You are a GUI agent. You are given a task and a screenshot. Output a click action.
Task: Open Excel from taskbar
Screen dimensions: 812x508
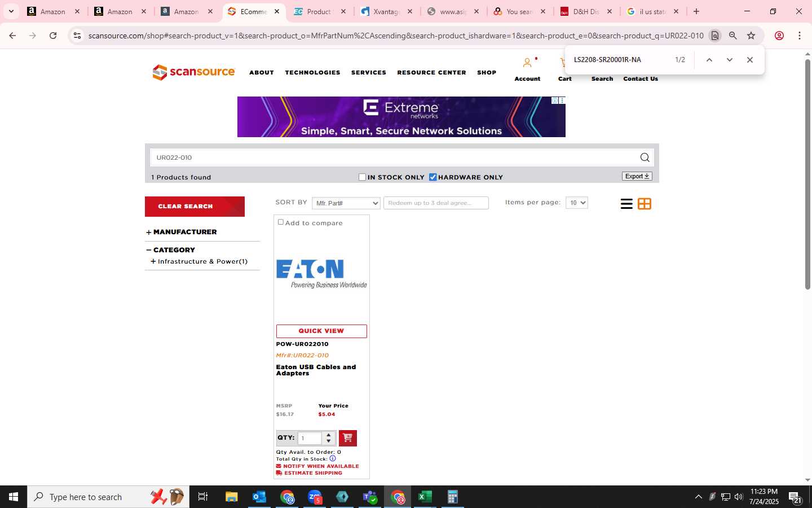[x=425, y=497]
